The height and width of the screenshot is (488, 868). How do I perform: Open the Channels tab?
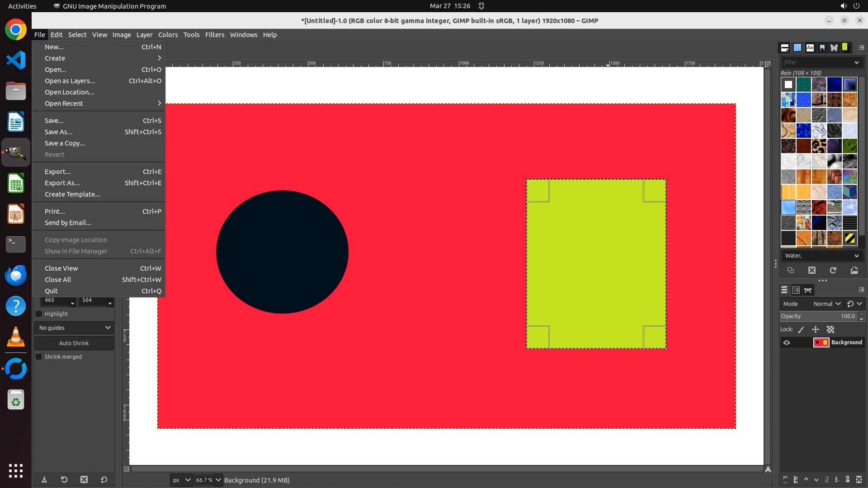coord(796,290)
